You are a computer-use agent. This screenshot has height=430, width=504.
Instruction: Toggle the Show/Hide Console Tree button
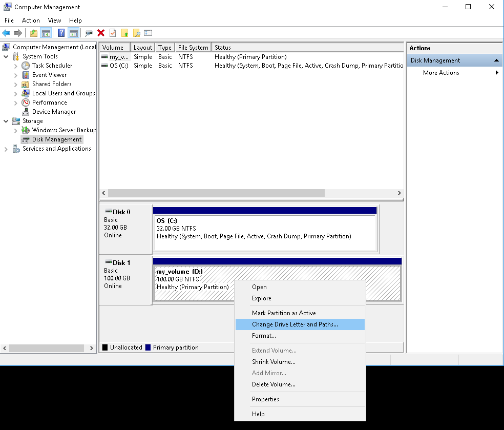[x=46, y=33]
